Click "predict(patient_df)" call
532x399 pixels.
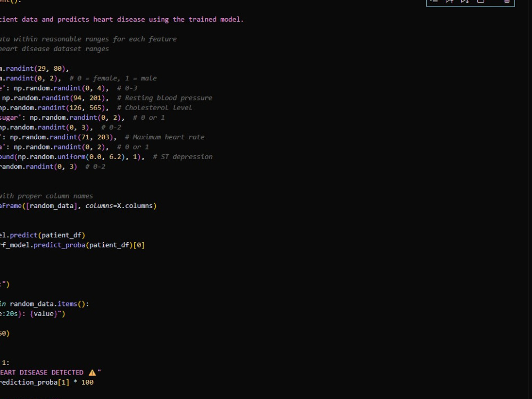pos(47,236)
